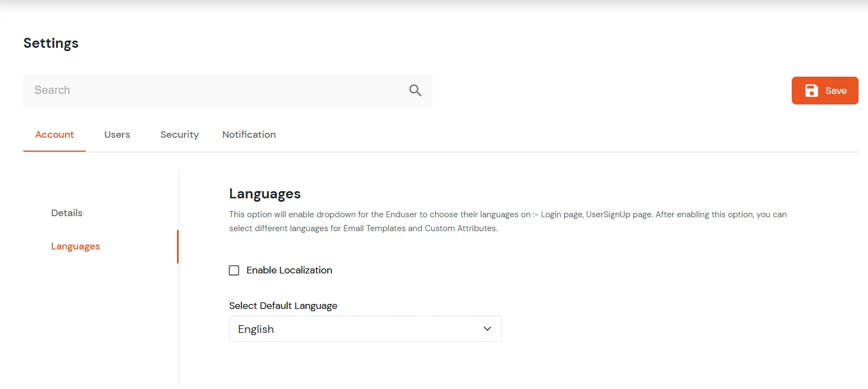The image size is (868, 389).
Task: Click the search magnifying glass icon
Action: [415, 90]
